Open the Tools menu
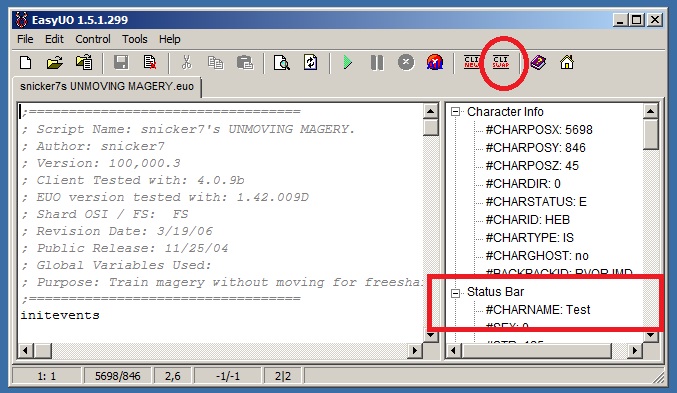The width and height of the screenshot is (677, 393). 135,39
